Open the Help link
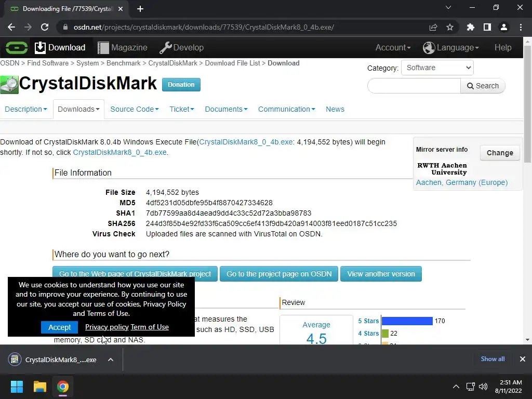Viewport: 532px width, 399px height. (503, 47)
